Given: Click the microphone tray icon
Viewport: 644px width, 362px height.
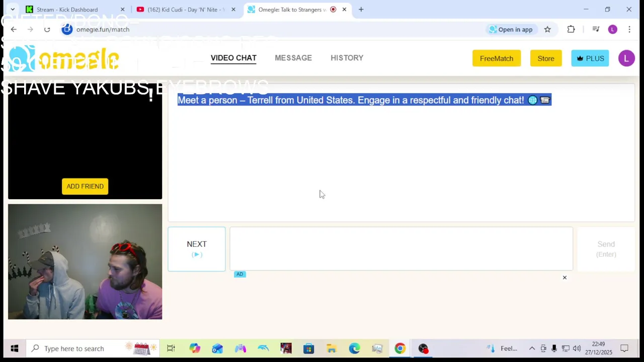Looking at the screenshot, I should 554,348.
